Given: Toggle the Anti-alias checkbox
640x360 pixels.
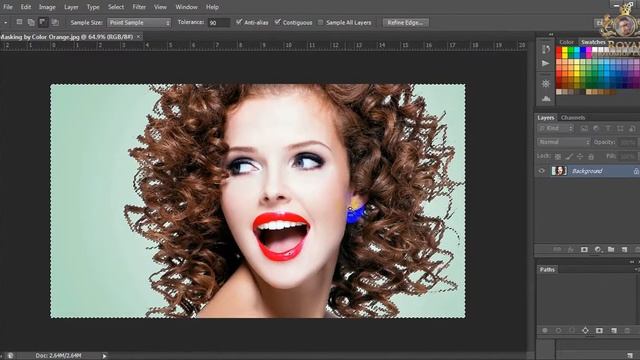Looking at the screenshot, I should [x=239, y=22].
